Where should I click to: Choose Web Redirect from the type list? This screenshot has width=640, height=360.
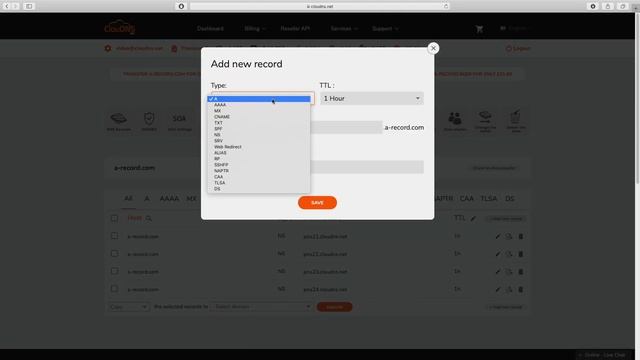[x=259, y=147]
